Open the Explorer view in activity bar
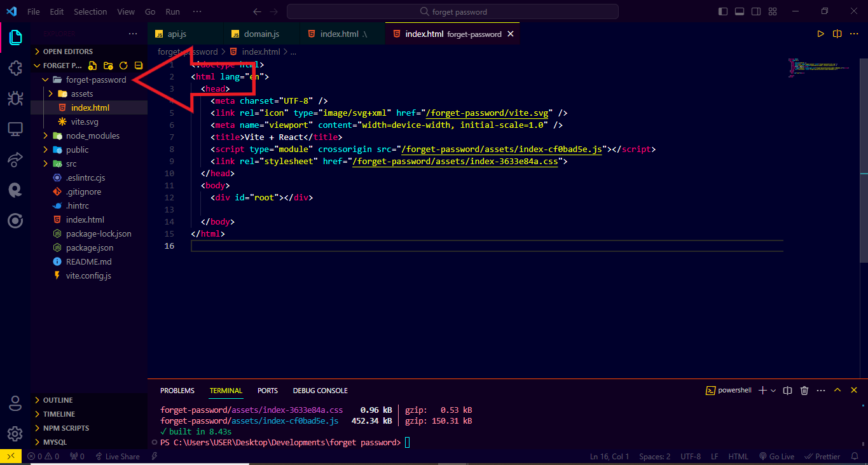 pyautogui.click(x=15, y=38)
